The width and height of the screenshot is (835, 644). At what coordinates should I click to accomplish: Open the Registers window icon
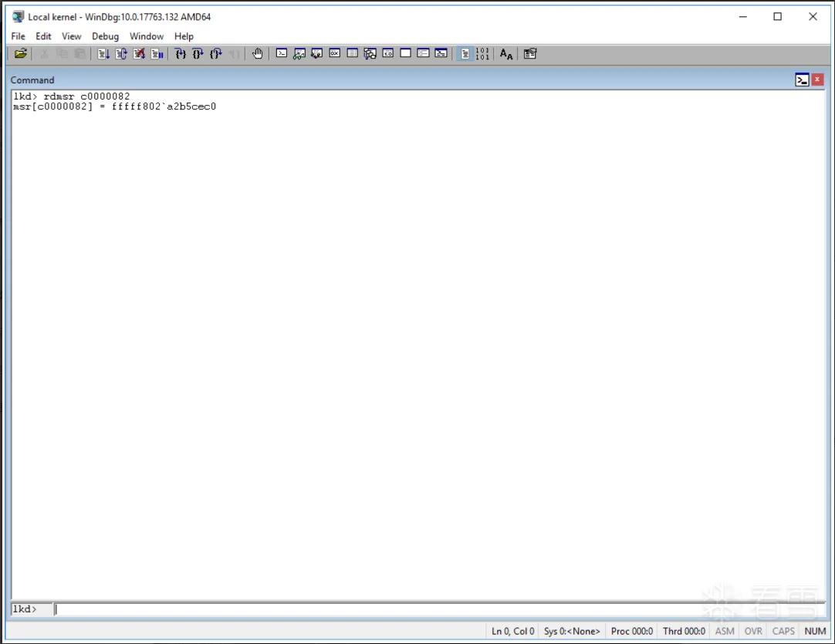coord(334,54)
